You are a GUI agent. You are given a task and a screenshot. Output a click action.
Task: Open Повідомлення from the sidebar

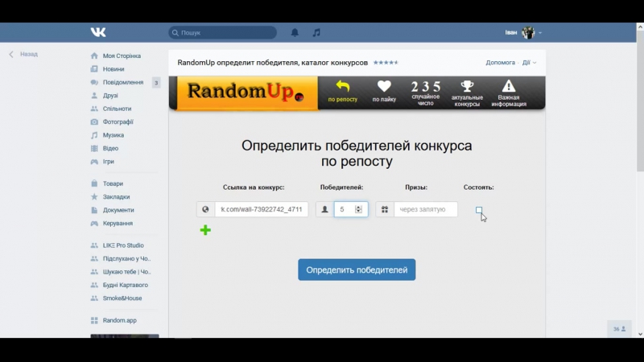click(x=123, y=82)
